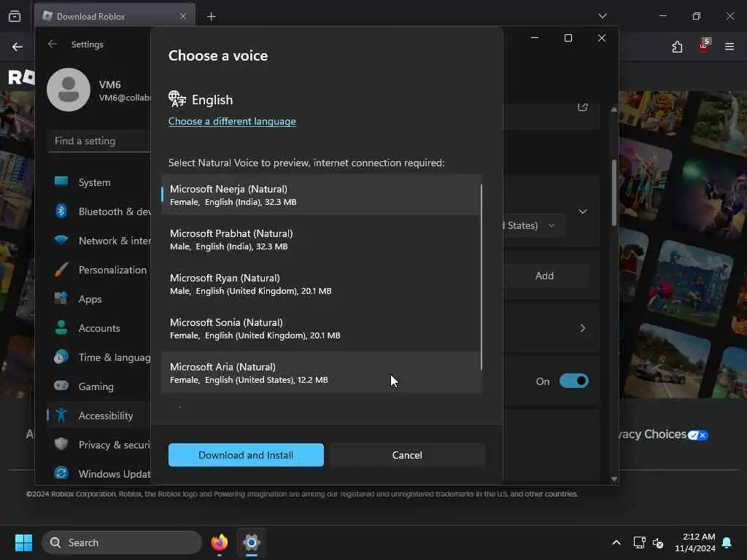This screenshot has height=560, width=747.
Task: Click the taskbar Search box
Action: (x=122, y=542)
